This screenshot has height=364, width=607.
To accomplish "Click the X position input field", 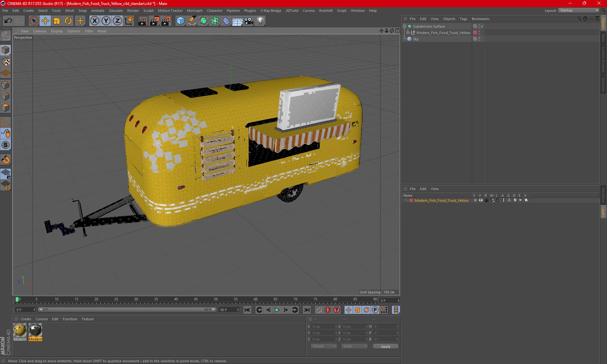I will pos(323,327).
